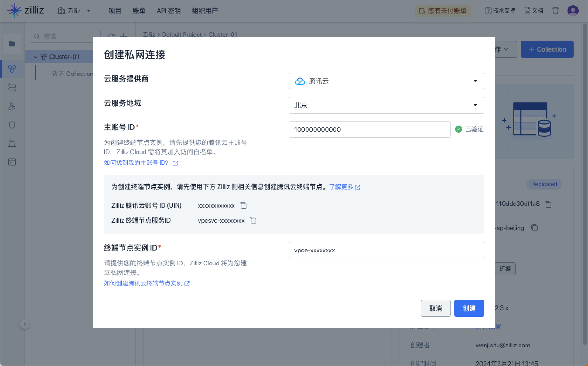Copy the Zilliz 腾讯云账号 ID (UIN)
Viewport: 588px width, 366px height.
pyautogui.click(x=243, y=206)
